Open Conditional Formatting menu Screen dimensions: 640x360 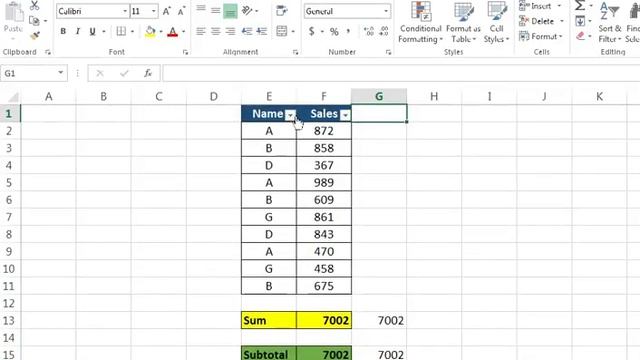(420, 22)
